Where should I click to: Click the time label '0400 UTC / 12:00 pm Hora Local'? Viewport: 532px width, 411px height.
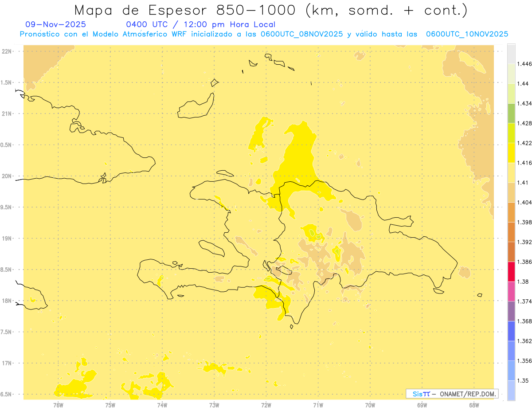200,24
